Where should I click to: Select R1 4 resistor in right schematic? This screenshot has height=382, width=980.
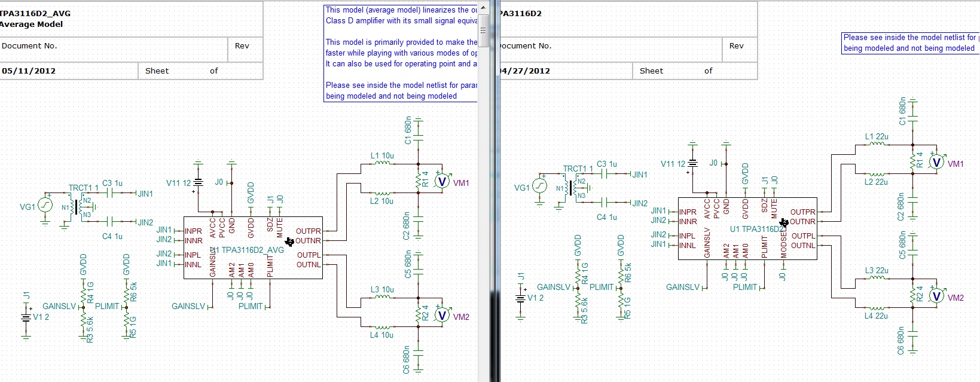click(913, 163)
